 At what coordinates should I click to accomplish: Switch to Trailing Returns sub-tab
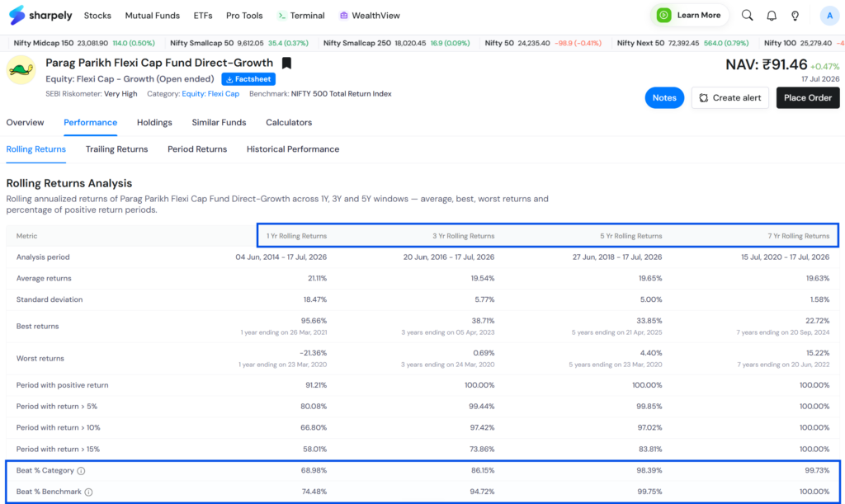(x=116, y=149)
